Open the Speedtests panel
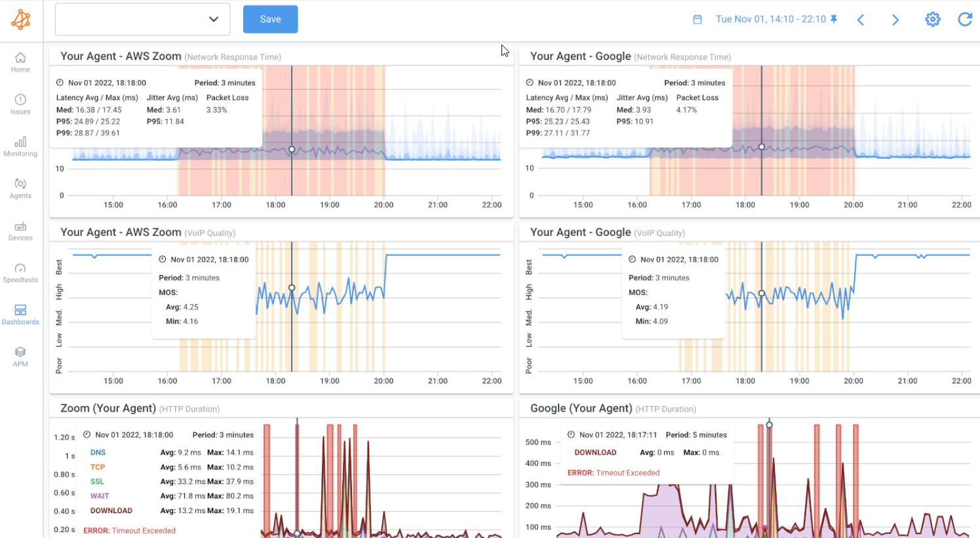The image size is (980, 538). (x=20, y=273)
